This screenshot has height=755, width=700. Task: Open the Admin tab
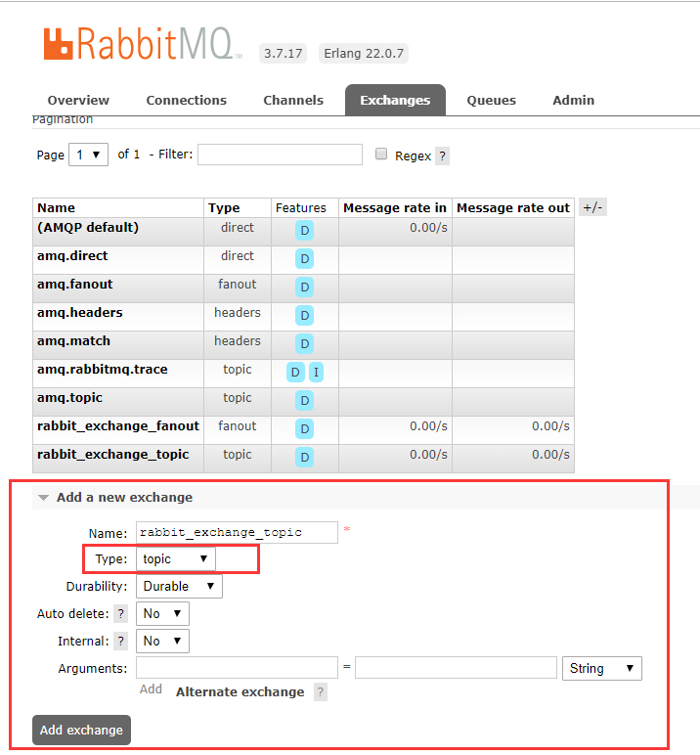(573, 100)
